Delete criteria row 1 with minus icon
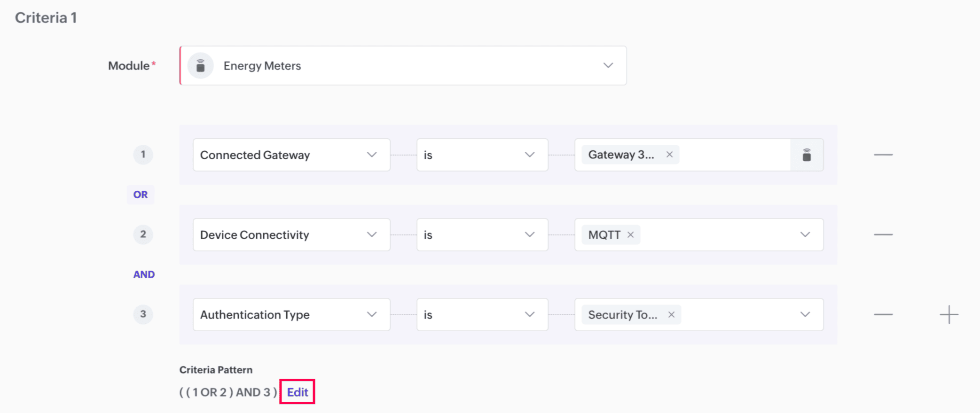 coord(883,155)
